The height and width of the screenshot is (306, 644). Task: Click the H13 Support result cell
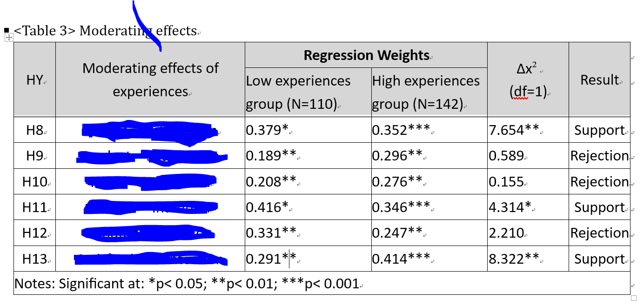tap(599, 259)
